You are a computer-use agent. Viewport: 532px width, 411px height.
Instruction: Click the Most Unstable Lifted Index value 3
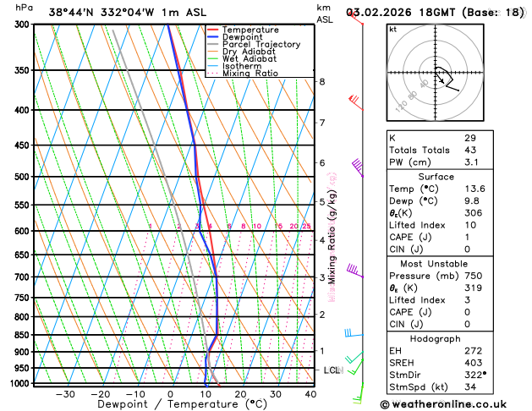point(468,300)
